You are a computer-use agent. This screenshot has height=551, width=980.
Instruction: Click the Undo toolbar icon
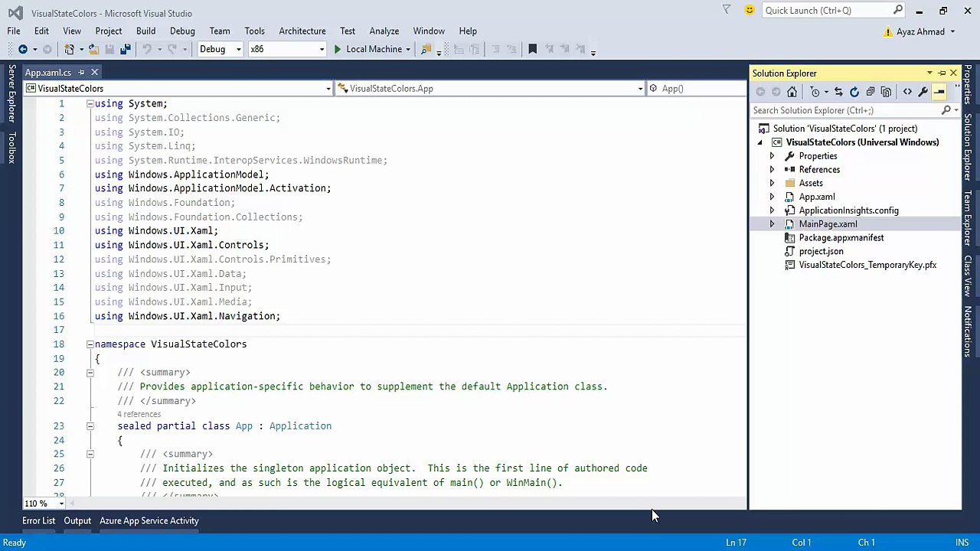146,49
